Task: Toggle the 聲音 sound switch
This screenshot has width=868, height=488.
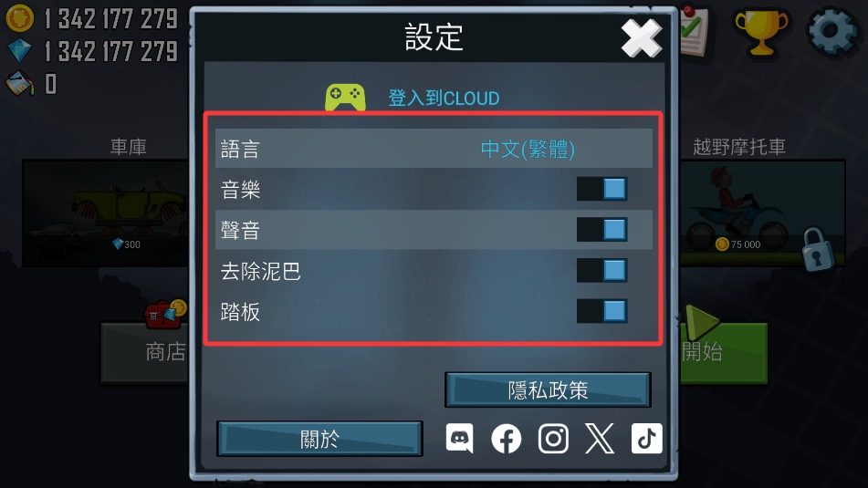Action: 601,229
